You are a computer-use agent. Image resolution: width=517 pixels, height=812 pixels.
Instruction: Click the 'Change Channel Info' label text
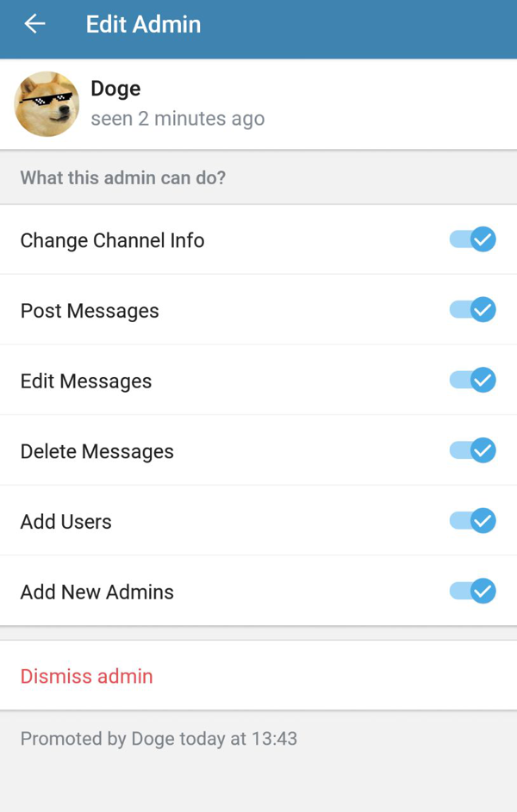[112, 240]
